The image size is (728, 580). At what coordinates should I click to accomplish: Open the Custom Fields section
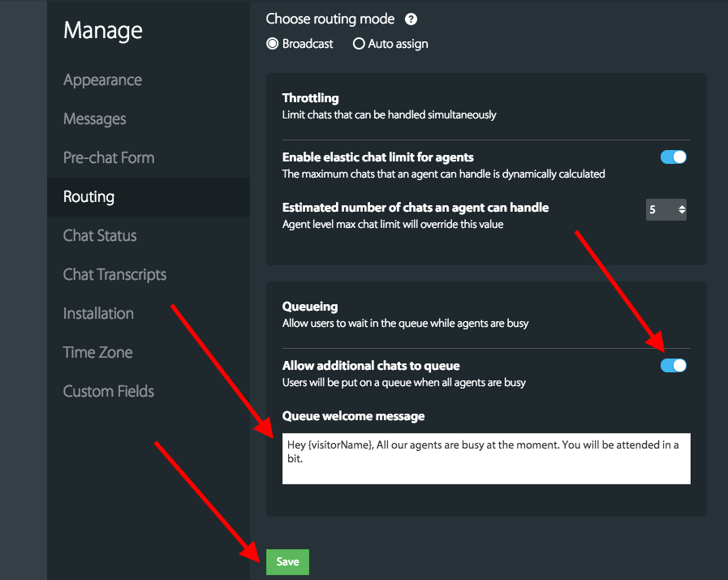pyautogui.click(x=109, y=392)
